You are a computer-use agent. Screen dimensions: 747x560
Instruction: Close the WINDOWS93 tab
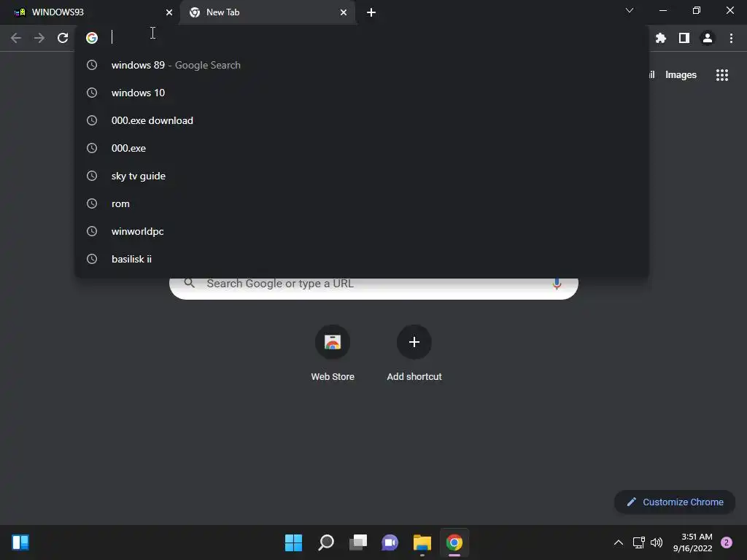tap(169, 12)
